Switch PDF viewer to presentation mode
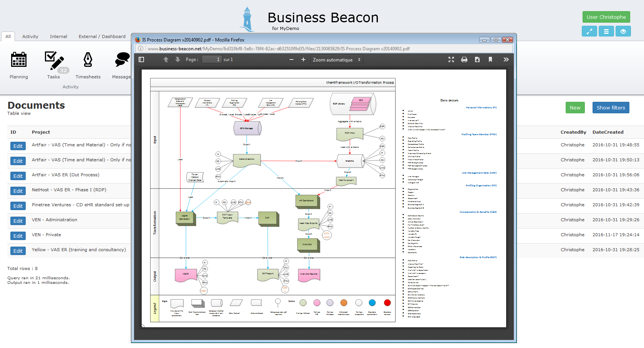 click(451, 60)
